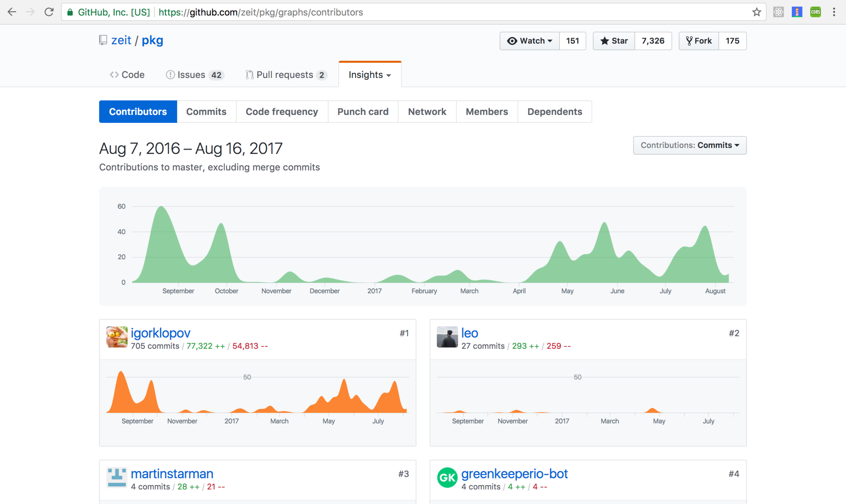This screenshot has height=504, width=846.
Task: Expand the Insights tab dropdown
Action: point(370,75)
